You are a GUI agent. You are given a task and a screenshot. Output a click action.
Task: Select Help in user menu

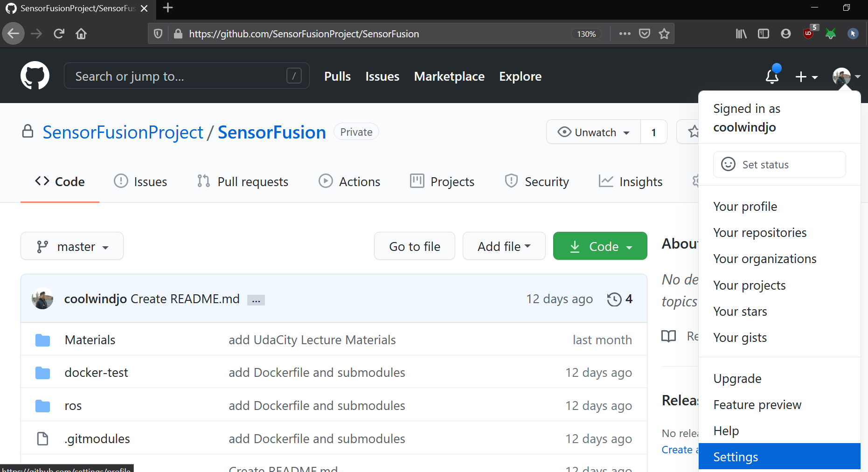(x=779, y=431)
